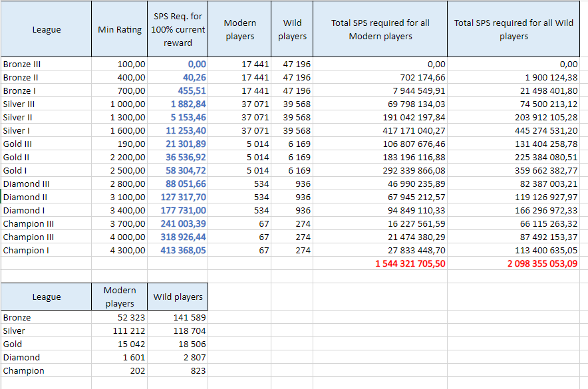Viewport: 588px width, 389px height.
Task: Select the 40,26 SPS requirement cell
Action: tap(178, 77)
